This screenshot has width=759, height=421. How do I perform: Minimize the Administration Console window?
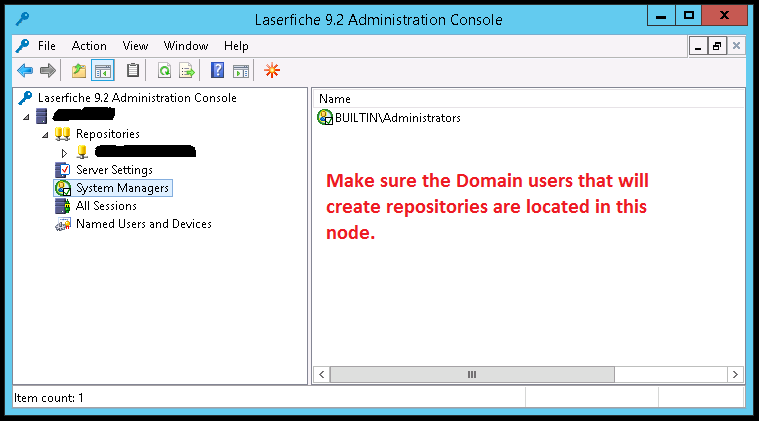click(661, 16)
